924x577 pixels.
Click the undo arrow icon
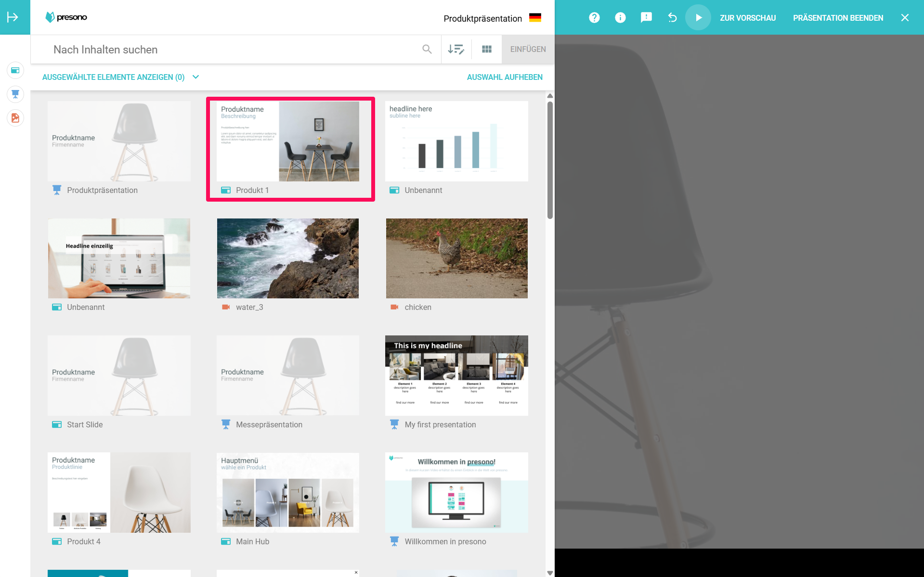[x=672, y=18]
